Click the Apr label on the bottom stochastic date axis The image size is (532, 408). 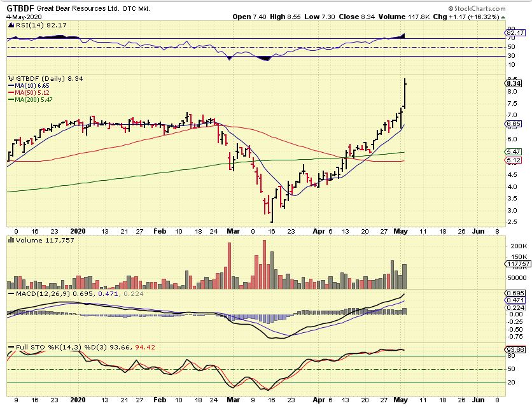[x=319, y=400]
